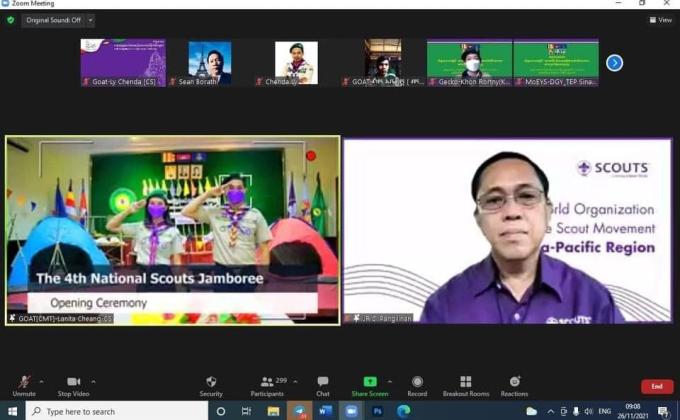Open Original Sound dropdown arrow
This screenshot has height=420, width=680.
tap(90, 20)
